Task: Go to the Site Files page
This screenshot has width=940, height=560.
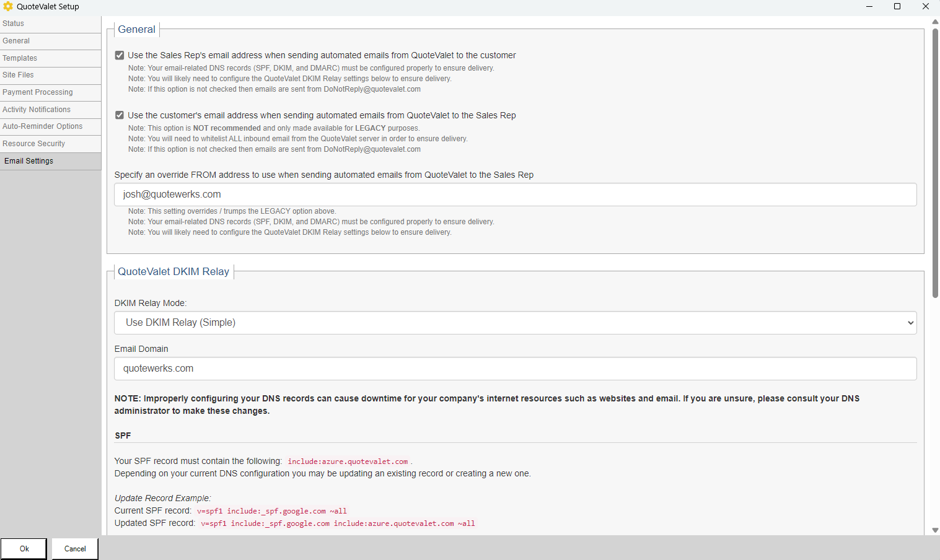Action: 50,75
